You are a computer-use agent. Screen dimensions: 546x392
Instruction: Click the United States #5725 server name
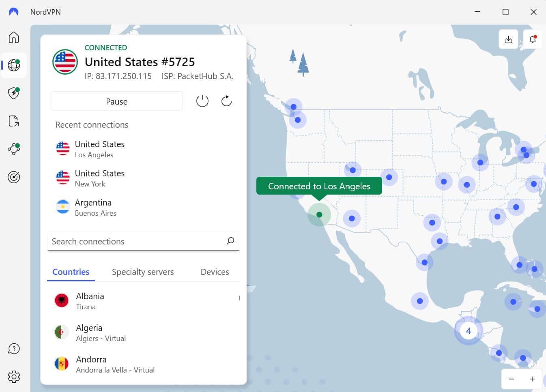pos(140,62)
